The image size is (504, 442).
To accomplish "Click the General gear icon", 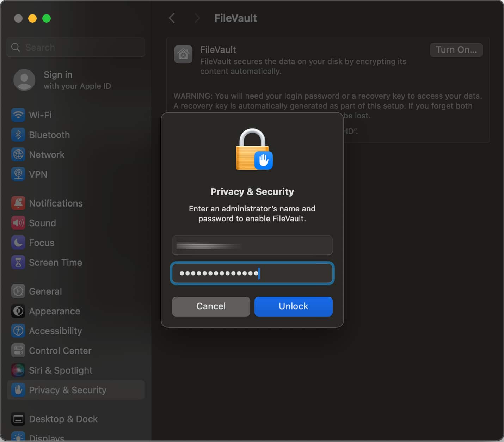I will point(18,291).
